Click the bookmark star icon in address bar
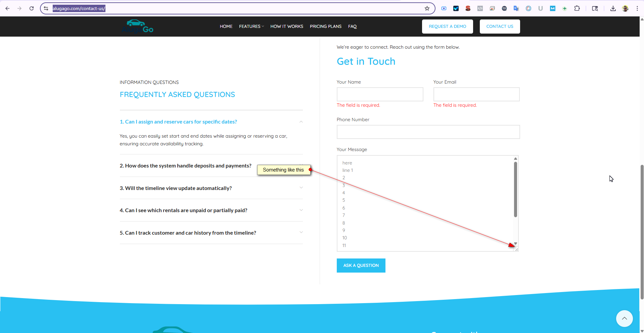The image size is (644, 333). click(427, 8)
